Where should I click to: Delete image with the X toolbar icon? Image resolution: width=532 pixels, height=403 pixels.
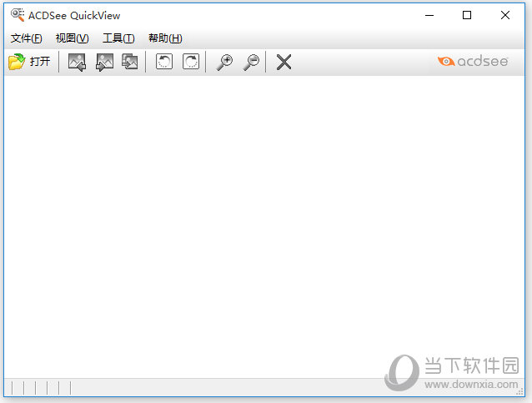pyautogui.click(x=284, y=62)
